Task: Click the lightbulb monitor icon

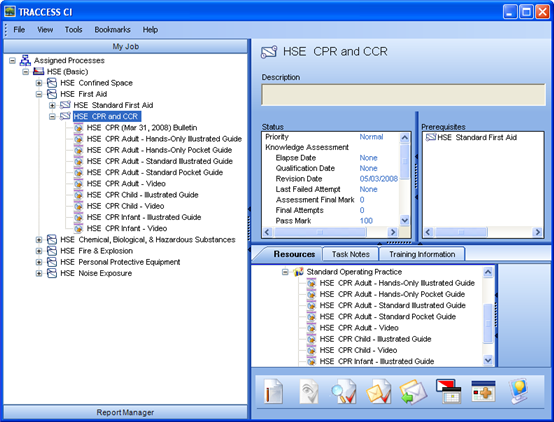Action: [x=518, y=391]
